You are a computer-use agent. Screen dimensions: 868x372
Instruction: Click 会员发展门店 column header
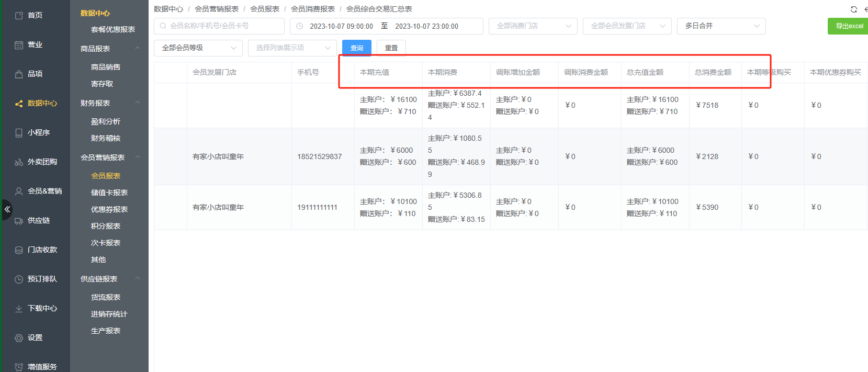pyautogui.click(x=215, y=72)
